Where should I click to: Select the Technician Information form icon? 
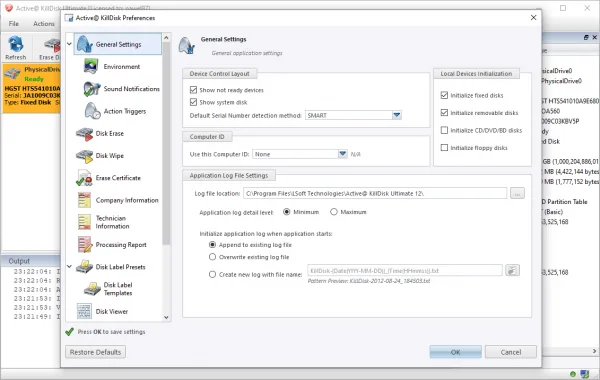pyautogui.click(x=84, y=222)
